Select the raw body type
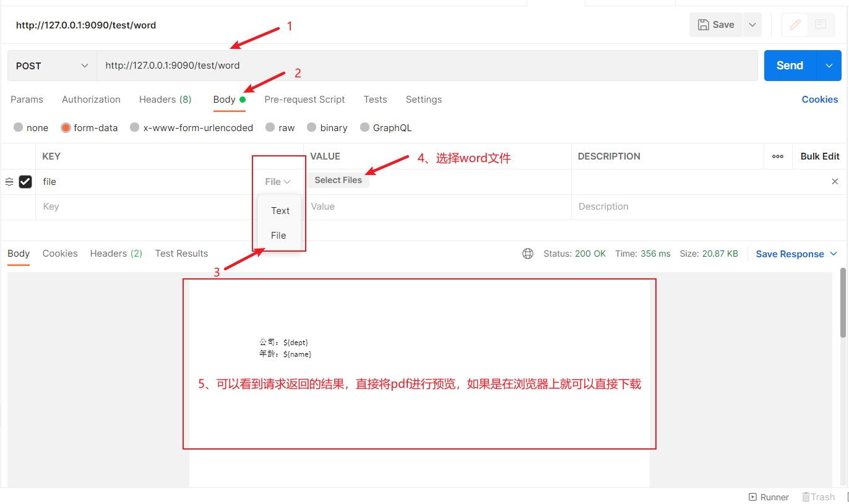 pos(270,127)
